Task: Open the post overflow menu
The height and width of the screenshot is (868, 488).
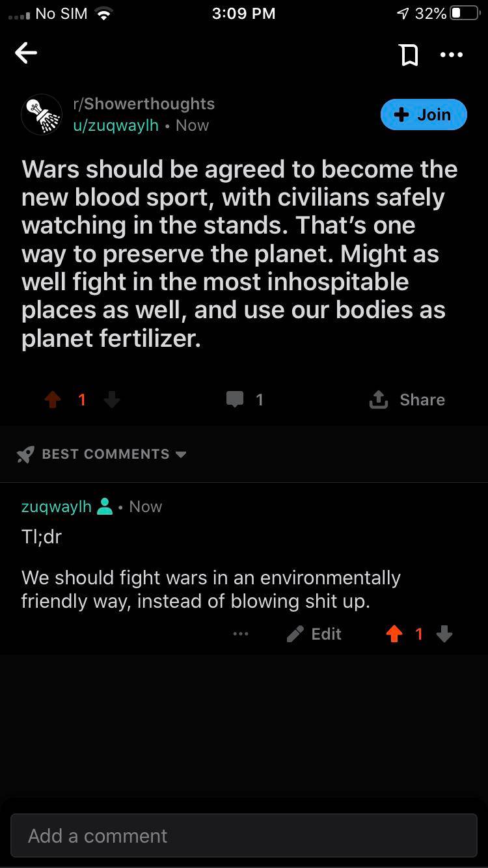Action: [452, 55]
